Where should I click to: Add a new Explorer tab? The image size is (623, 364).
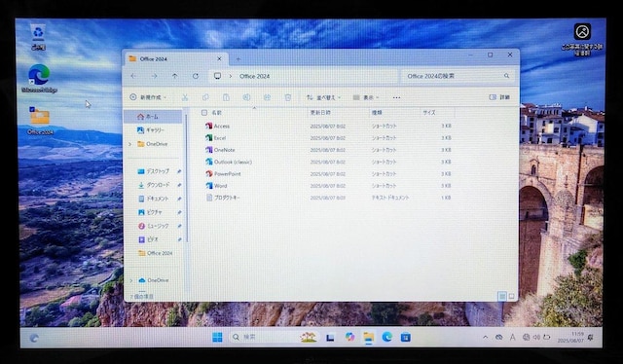click(x=238, y=59)
